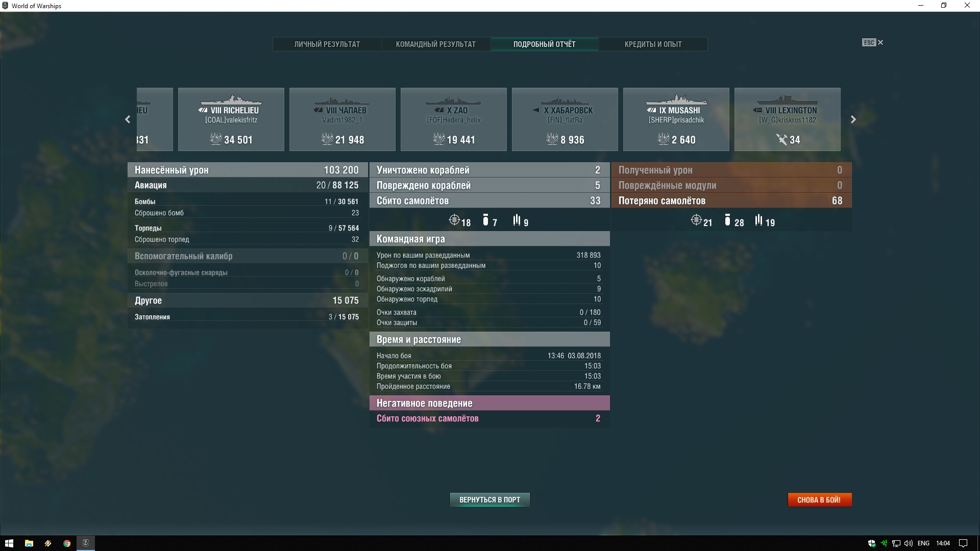Click the Очки захвата row
Viewport: 980px width, 551px height.
489,312
